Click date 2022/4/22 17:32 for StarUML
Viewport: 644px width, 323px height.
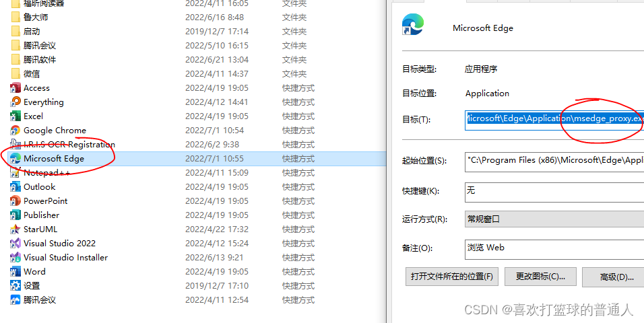pos(217,229)
